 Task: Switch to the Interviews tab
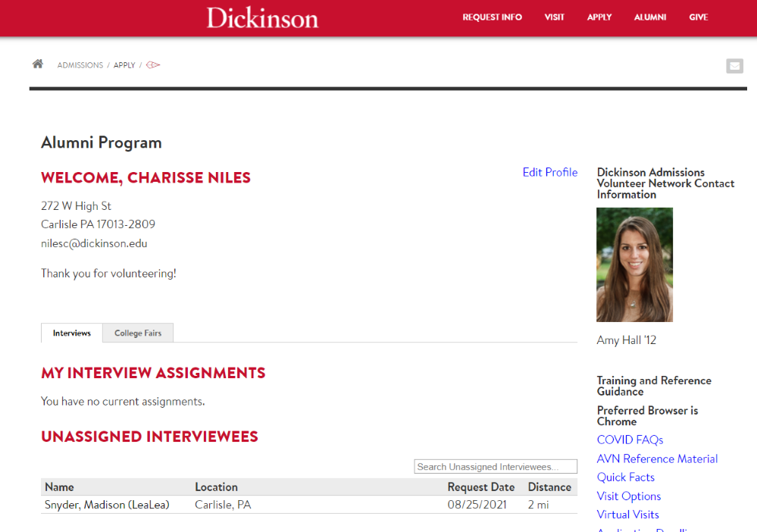pos(72,333)
